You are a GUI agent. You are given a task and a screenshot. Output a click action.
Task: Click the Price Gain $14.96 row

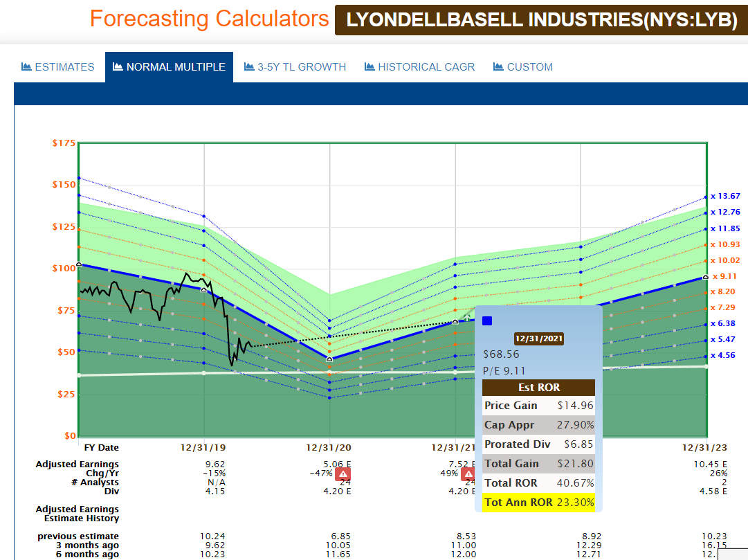(x=538, y=406)
